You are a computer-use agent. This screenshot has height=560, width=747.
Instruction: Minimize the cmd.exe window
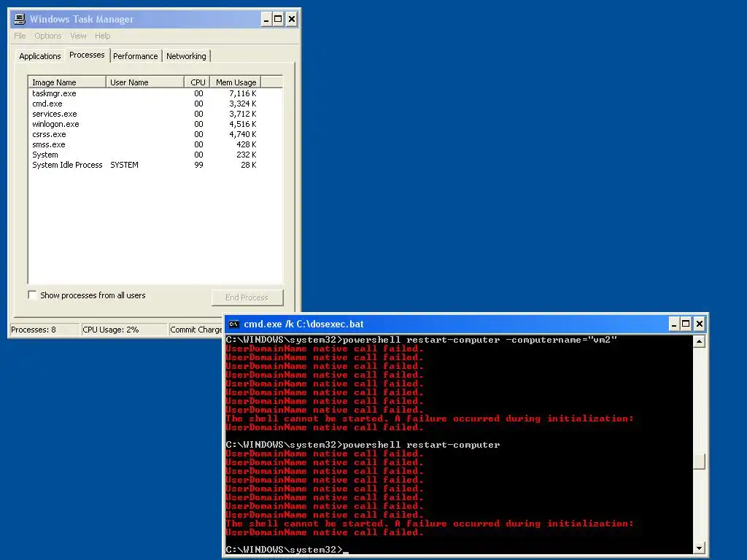(x=673, y=324)
